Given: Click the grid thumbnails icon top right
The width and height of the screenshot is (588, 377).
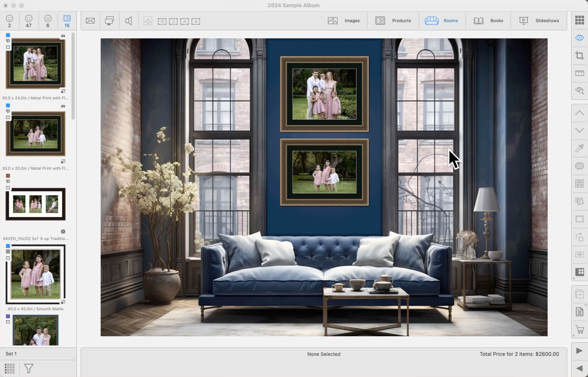Looking at the screenshot, I should click(579, 20).
